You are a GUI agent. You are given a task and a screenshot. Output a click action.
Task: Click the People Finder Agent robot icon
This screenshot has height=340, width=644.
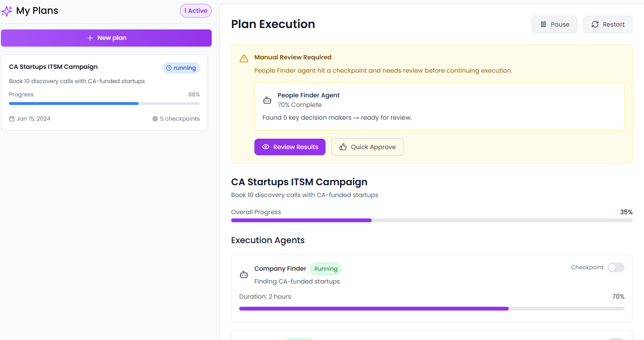(x=267, y=100)
